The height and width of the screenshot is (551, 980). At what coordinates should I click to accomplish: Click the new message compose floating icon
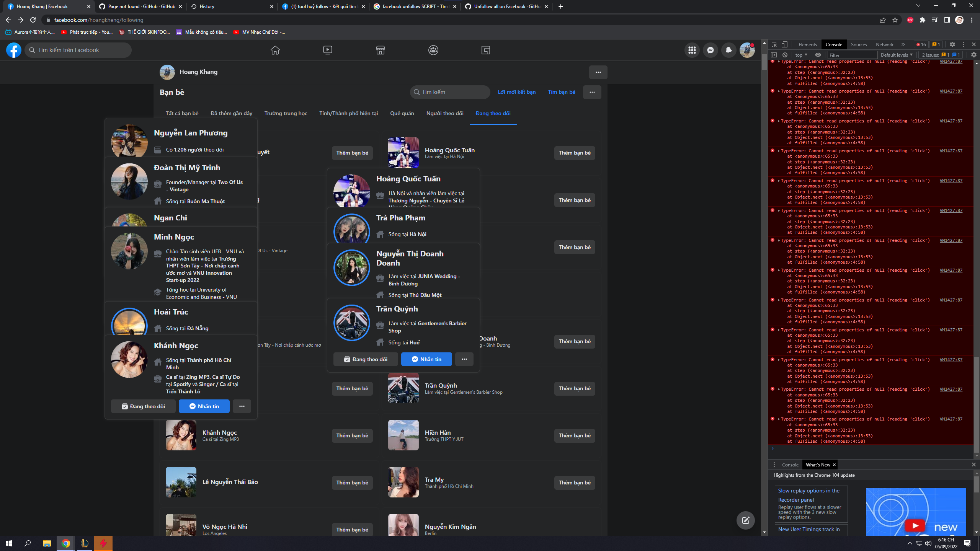tap(745, 520)
